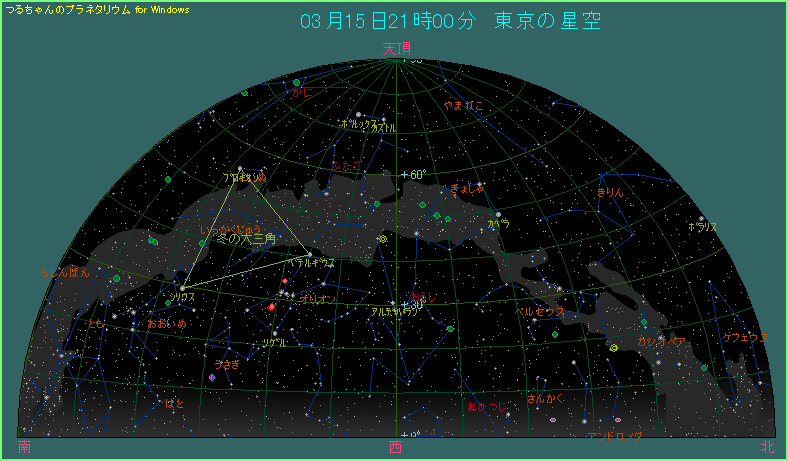Click the 南 south direction marker
The image size is (788, 461).
point(24,447)
